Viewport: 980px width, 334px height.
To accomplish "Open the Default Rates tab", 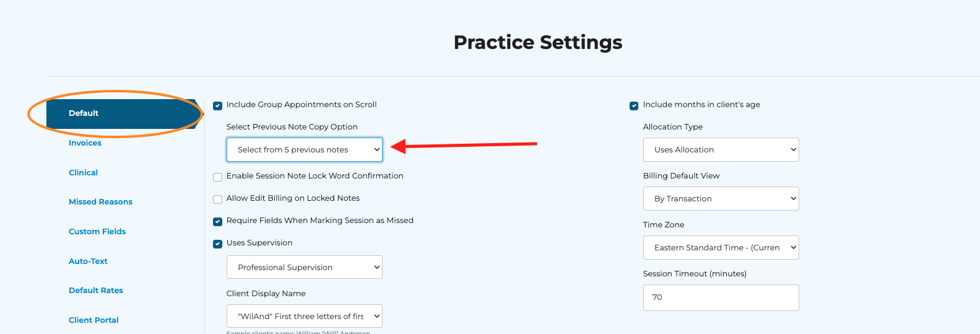I will point(96,291).
